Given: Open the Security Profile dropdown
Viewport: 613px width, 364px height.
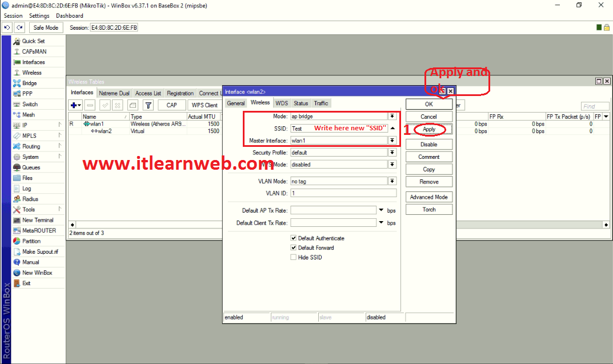Looking at the screenshot, I should (391, 153).
